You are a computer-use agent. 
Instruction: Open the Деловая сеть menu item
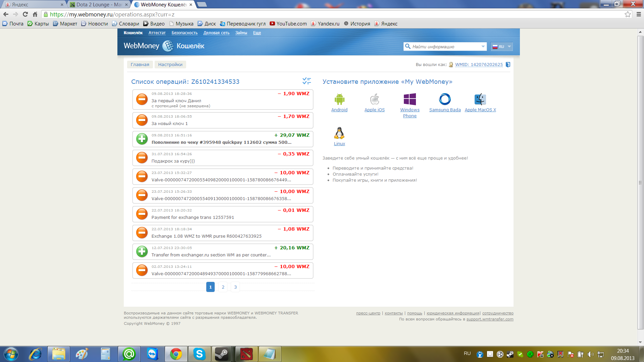tap(216, 33)
